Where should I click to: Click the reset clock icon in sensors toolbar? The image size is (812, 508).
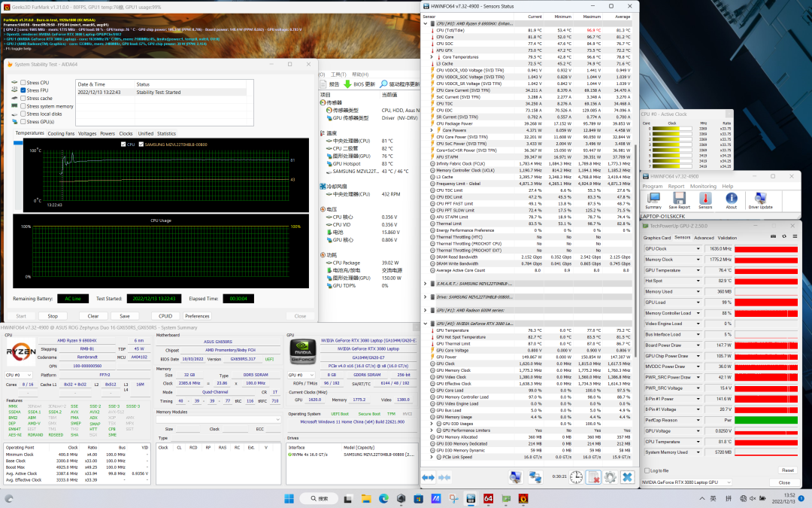(575, 477)
